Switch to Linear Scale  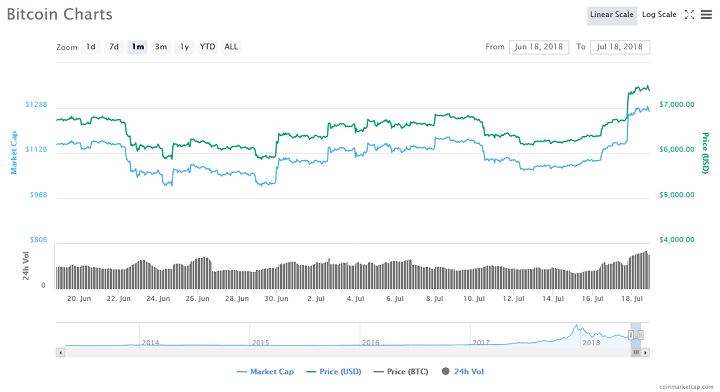click(612, 15)
